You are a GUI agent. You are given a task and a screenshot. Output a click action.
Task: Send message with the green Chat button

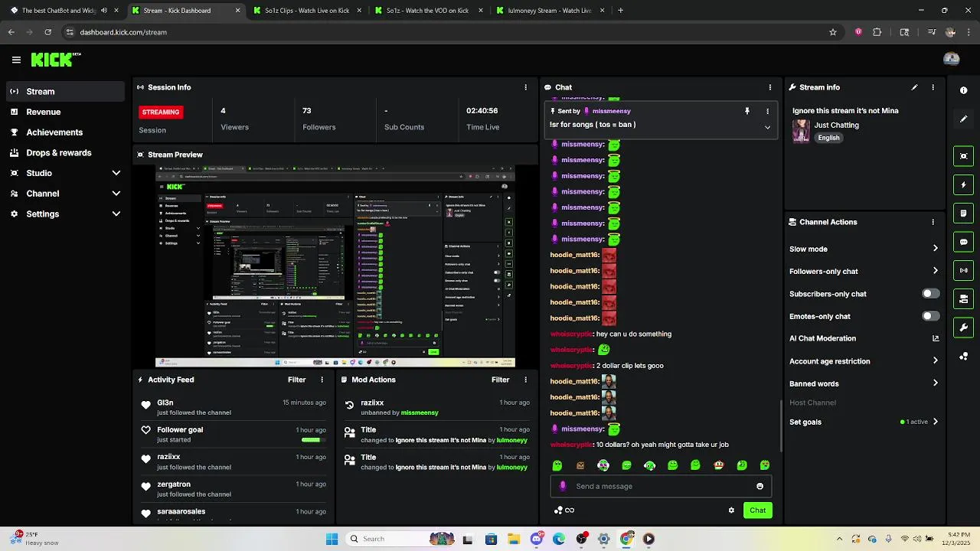pyautogui.click(x=757, y=510)
